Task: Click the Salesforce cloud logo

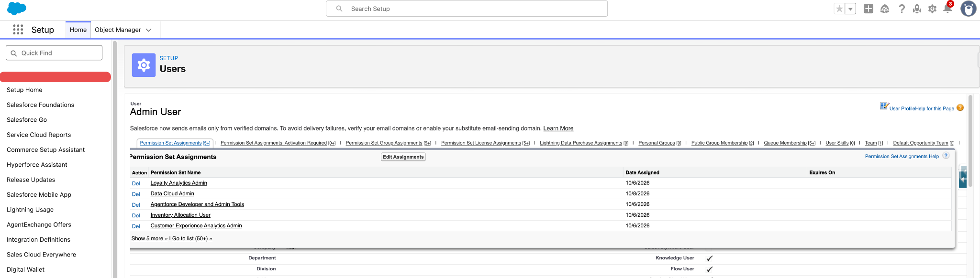Action: click(x=17, y=9)
